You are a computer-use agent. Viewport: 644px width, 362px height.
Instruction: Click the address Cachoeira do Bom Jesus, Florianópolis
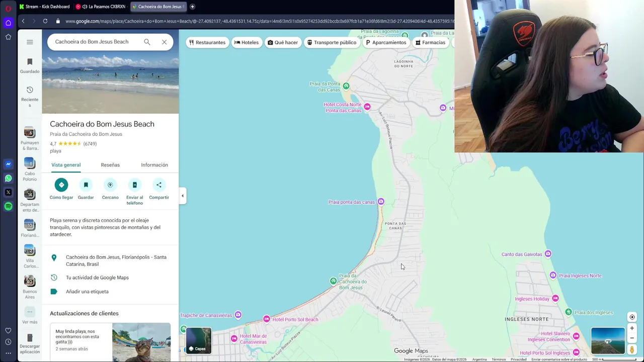[x=116, y=260]
